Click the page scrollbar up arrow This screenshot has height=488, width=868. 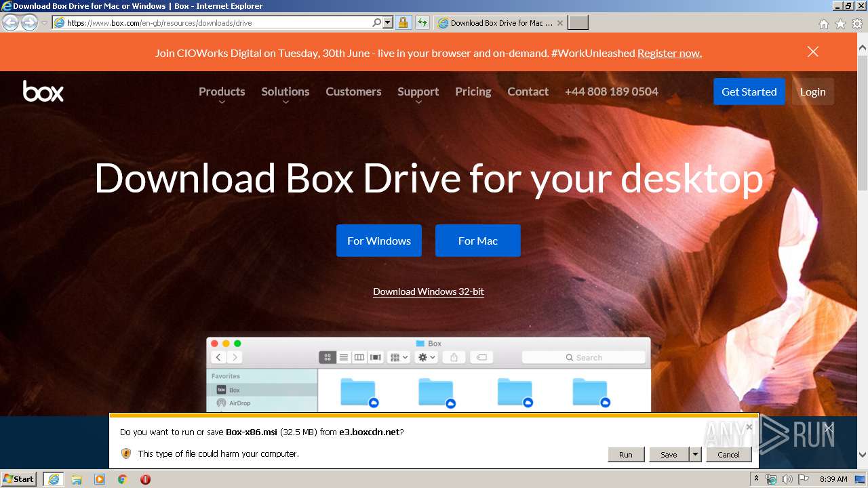(x=863, y=48)
